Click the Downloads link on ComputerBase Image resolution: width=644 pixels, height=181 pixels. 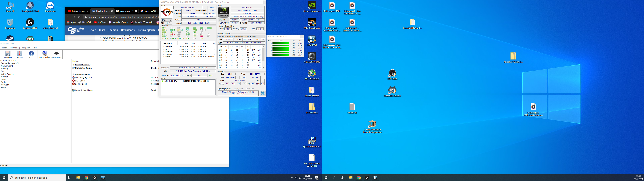128,30
